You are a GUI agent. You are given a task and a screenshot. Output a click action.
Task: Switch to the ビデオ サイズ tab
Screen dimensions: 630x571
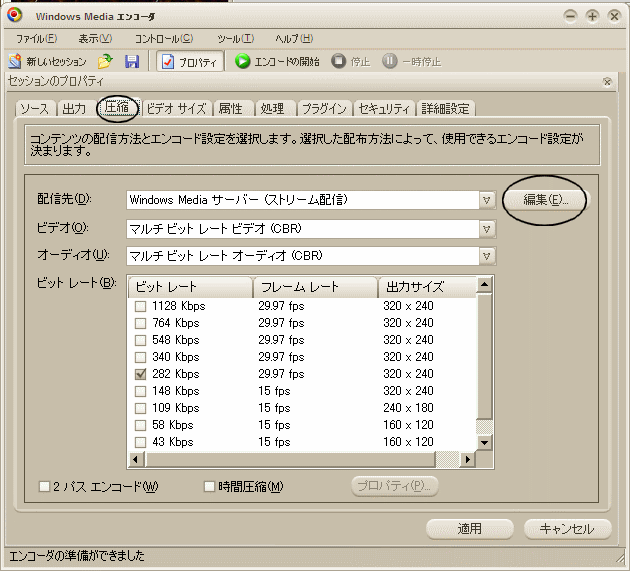(176, 108)
